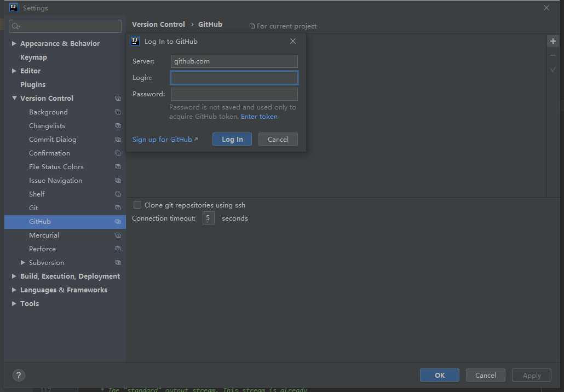564x392 pixels.
Task: Click the project-level icon beside Subversion
Action: point(118,263)
